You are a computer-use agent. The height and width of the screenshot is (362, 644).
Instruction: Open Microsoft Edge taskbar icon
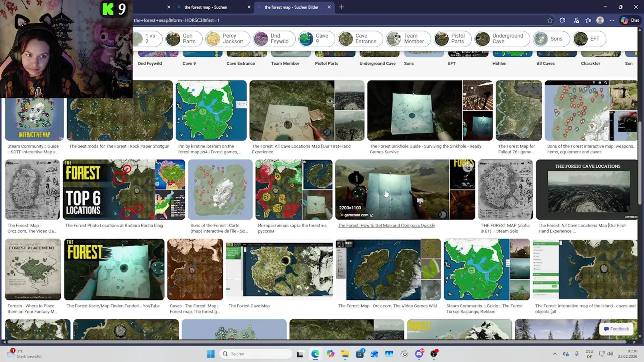(x=315, y=354)
